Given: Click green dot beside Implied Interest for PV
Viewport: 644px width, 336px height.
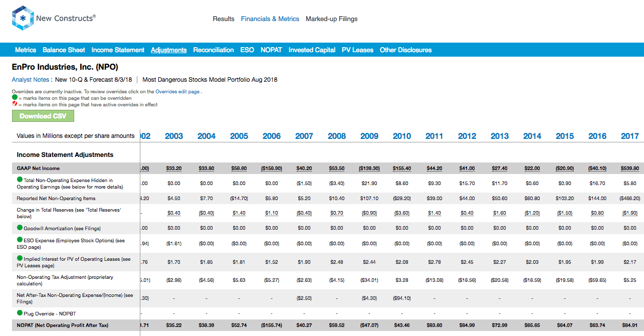Looking at the screenshot, I should (20, 259).
